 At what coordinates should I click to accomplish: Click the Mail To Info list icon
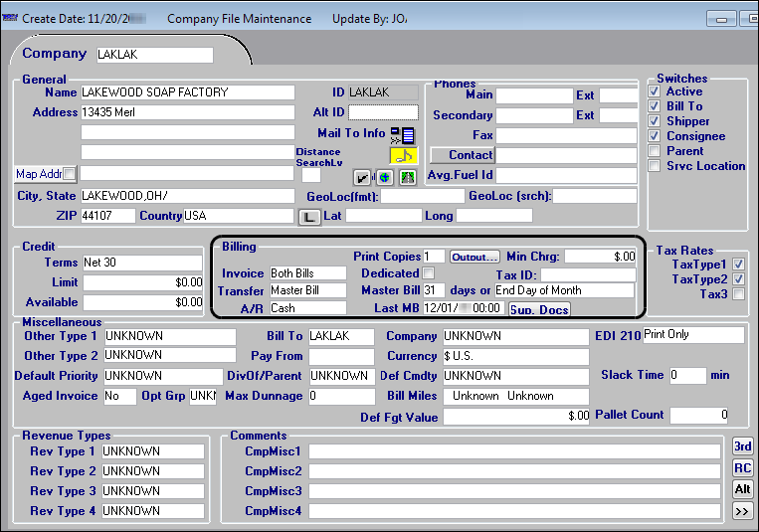402,134
